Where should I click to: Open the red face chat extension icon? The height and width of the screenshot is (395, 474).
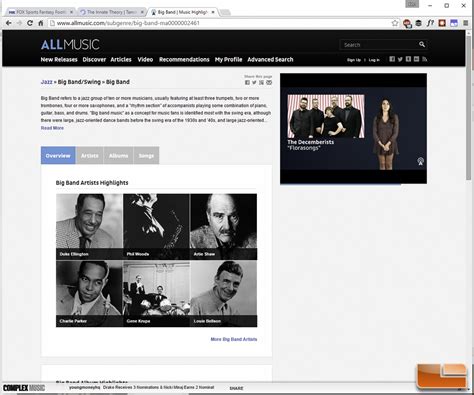[407, 23]
